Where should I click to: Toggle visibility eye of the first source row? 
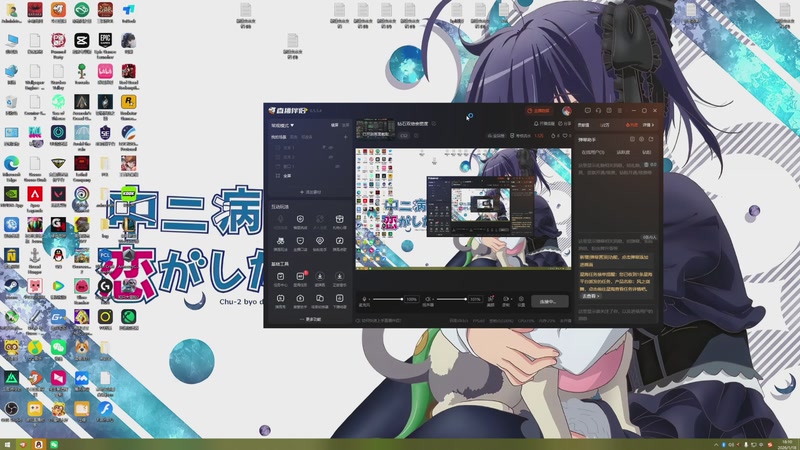pyautogui.click(x=331, y=147)
